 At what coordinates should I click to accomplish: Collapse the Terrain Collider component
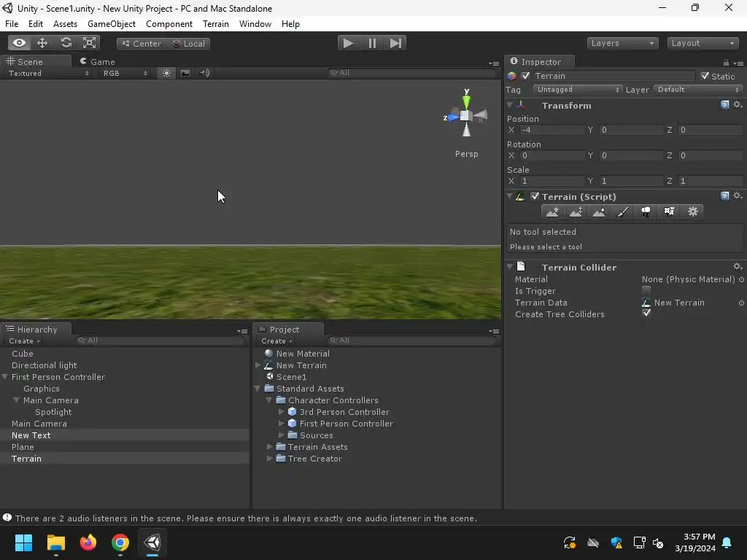[510, 267]
